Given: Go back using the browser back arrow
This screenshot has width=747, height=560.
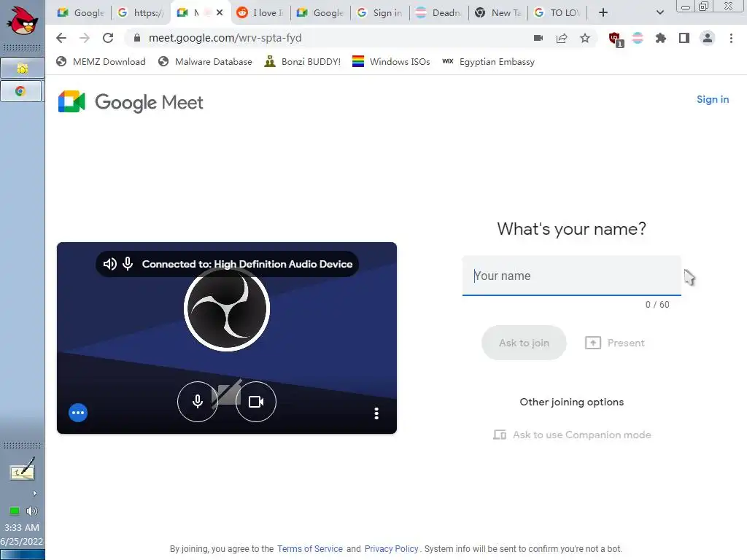Looking at the screenshot, I should 61,38.
